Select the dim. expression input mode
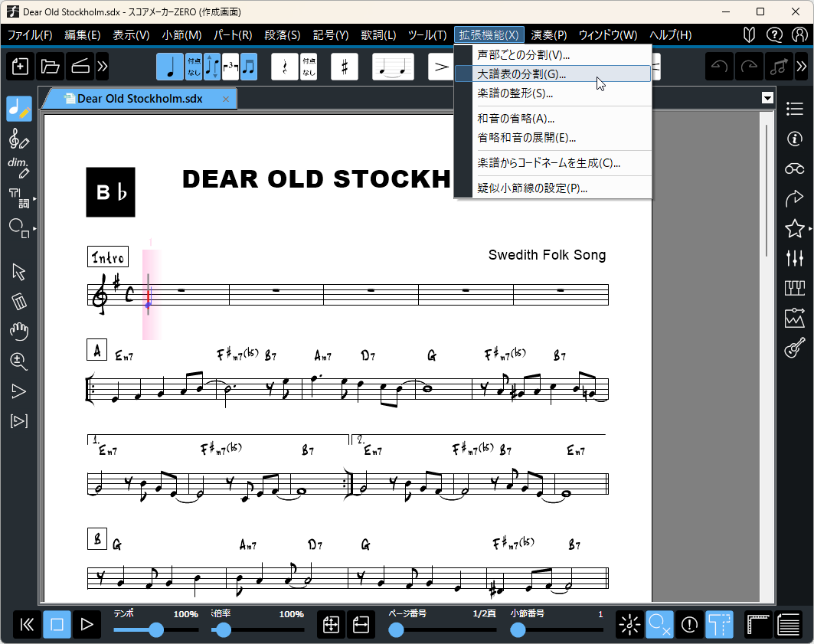Screen dimensions: 814x644 click(19, 168)
